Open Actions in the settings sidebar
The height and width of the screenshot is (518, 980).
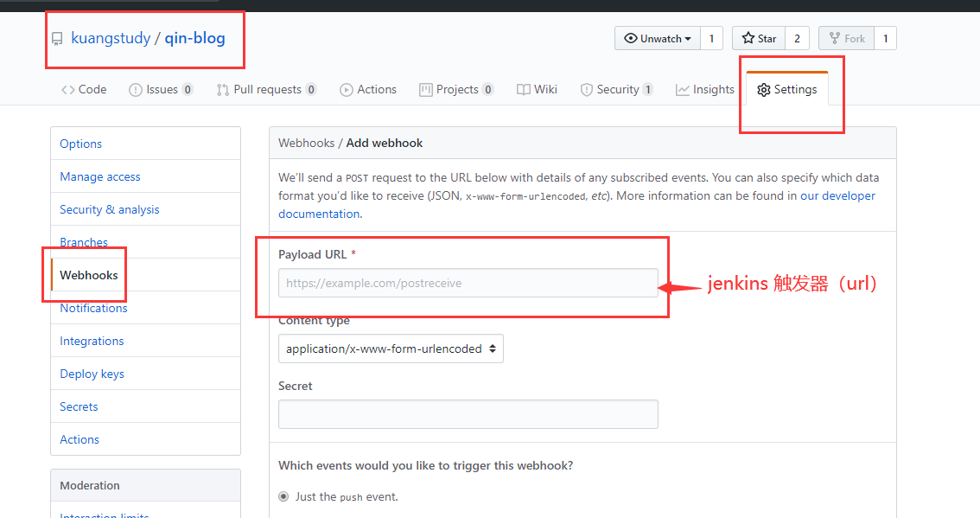click(x=146, y=439)
